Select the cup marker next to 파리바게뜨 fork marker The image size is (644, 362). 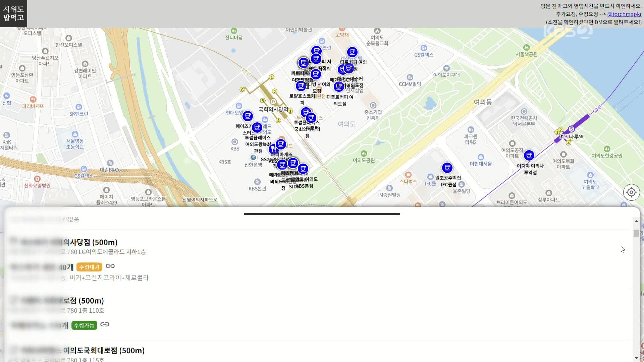point(281,144)
